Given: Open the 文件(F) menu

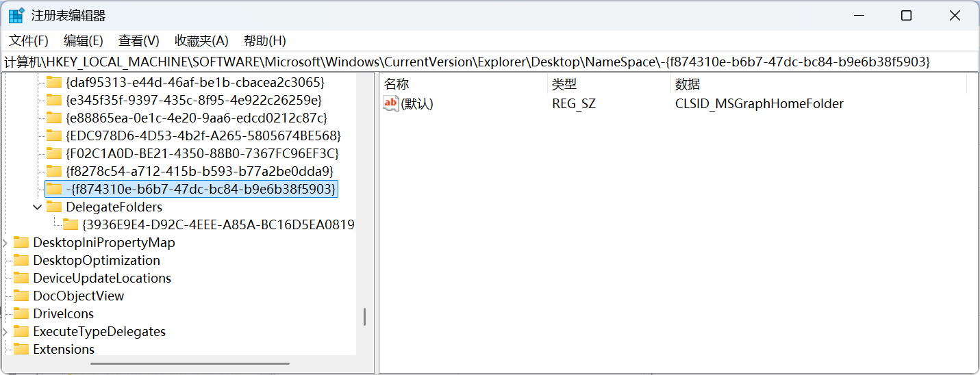Looking at the screenshot, I should pyautogui.click(x=29, y=40).
